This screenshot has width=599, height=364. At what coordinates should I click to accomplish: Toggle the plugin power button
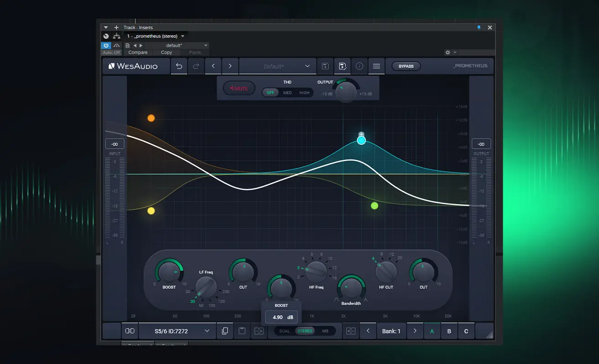point(106,46)
